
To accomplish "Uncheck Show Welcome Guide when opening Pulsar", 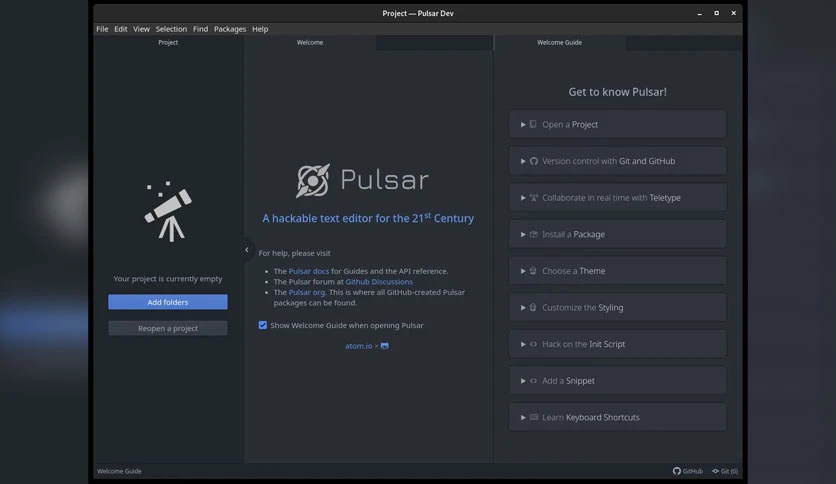I will tap(263, 325).
